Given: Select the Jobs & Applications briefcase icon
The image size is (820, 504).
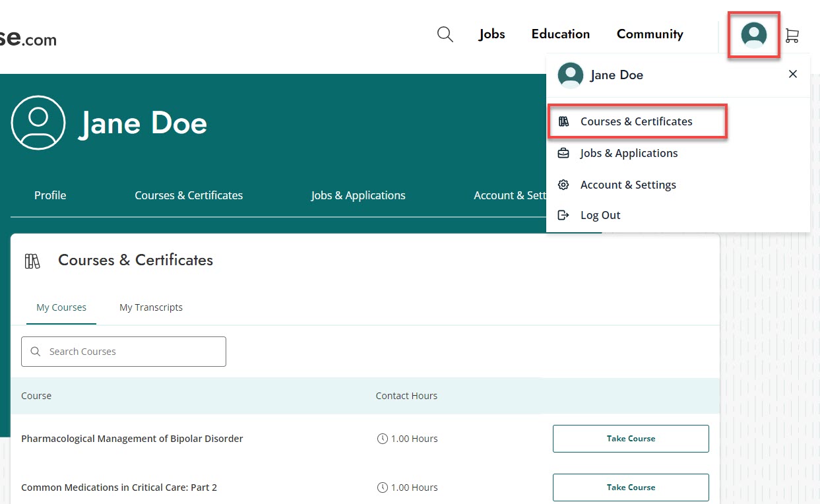Looking at the screenshot, I should click(563, 152).
